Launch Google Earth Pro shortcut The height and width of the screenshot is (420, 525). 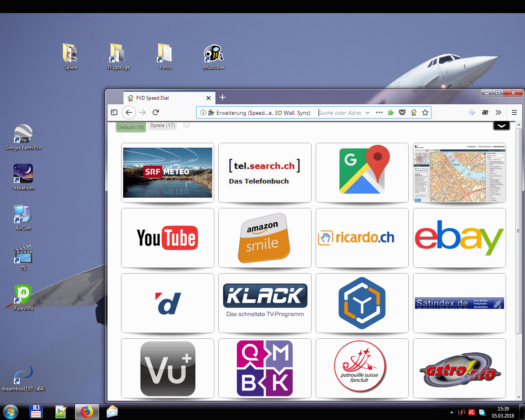coord(23,137)
